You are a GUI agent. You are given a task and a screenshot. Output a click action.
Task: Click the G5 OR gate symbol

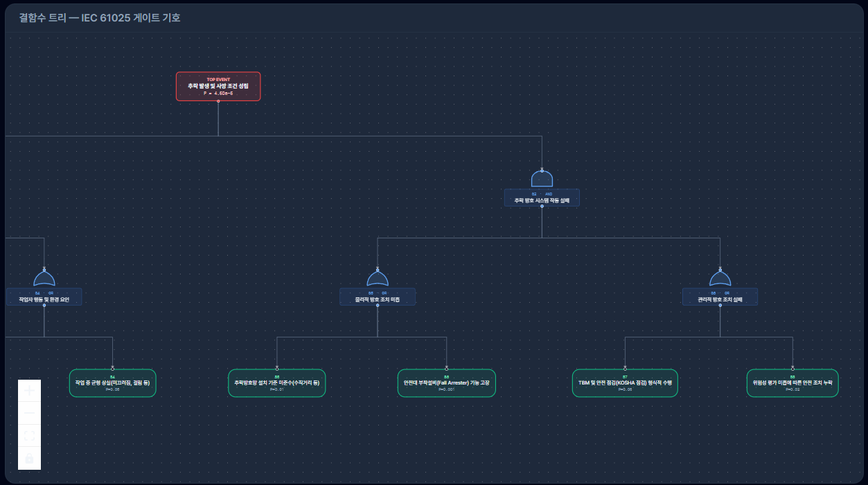coord(378,278)
